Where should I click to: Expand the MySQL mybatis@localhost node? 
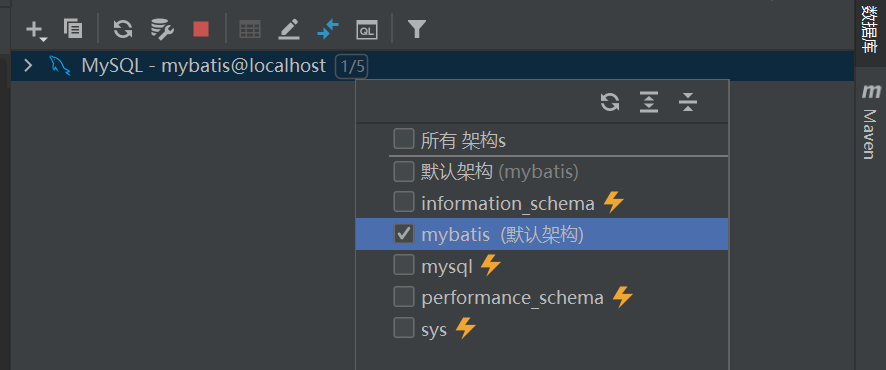(x=28, y=66)
